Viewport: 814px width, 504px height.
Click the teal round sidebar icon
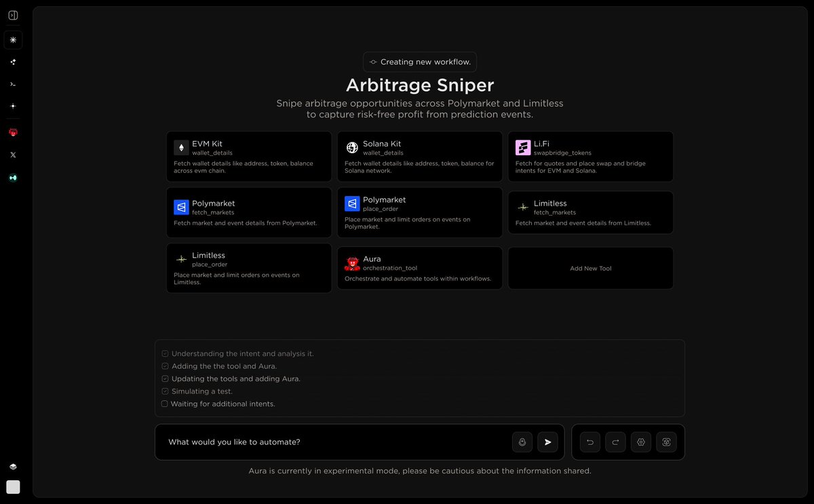(x=13, y=178)
